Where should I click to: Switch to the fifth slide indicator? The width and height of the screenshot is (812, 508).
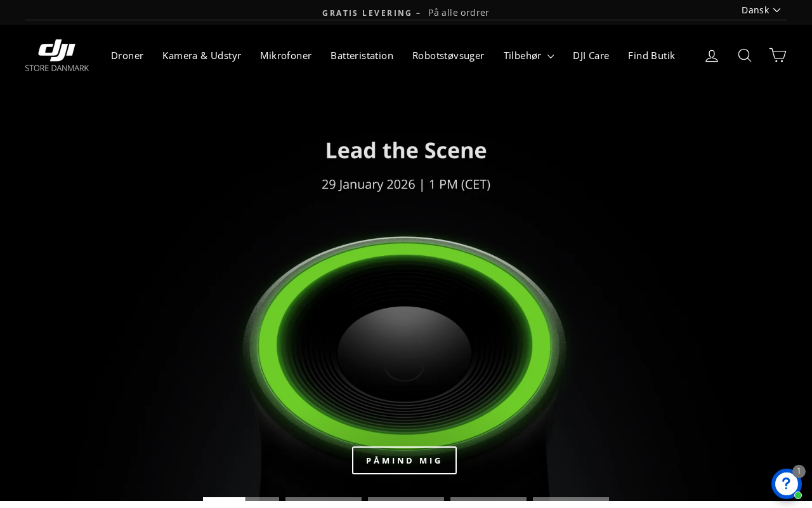tap(571, 500)
